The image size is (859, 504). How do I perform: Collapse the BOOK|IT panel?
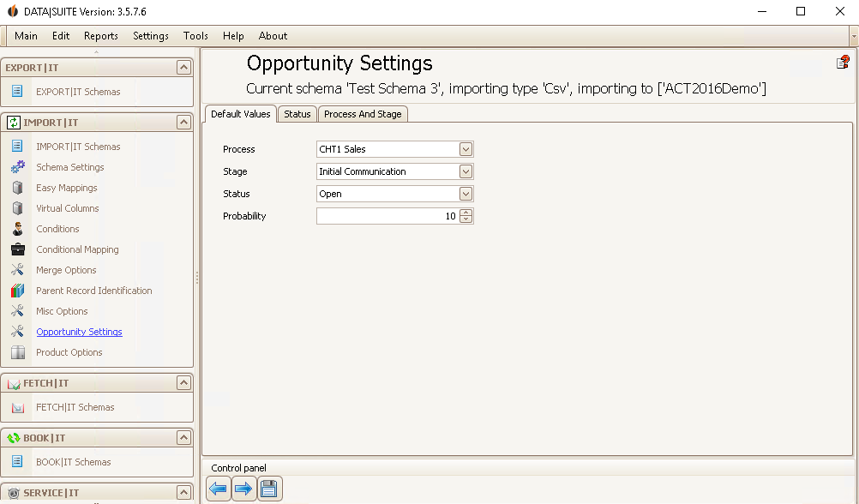(x=183, y=438)
